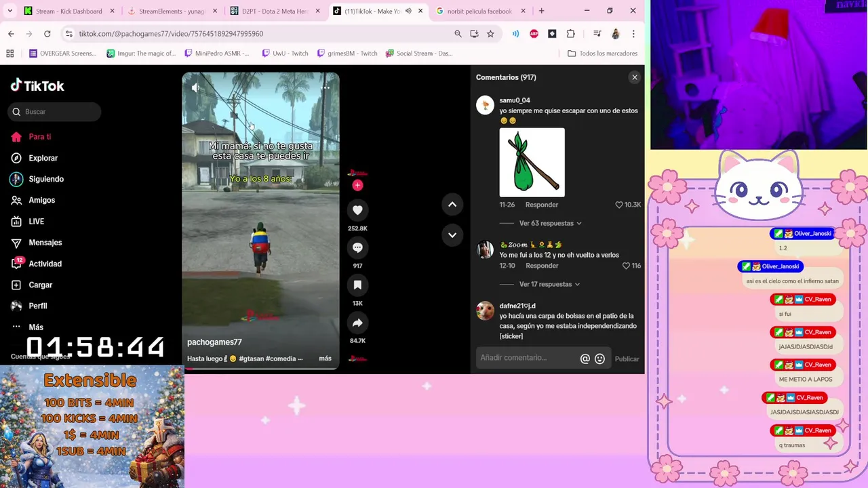This screenshot has height=488, width=868.
Task: Open pachogames77 profile name
Action: point(214,342)
